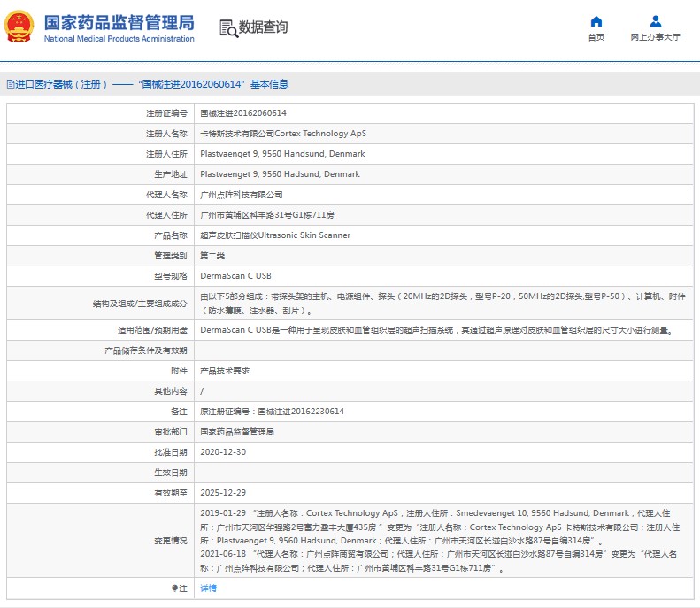Click the 注册证编号 row label
The height and width of the screenshot is (608, 700).
[x=166, y=113]
